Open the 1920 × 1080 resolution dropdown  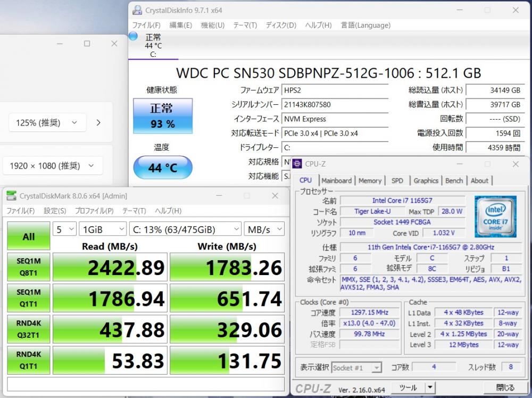point(52,165)
